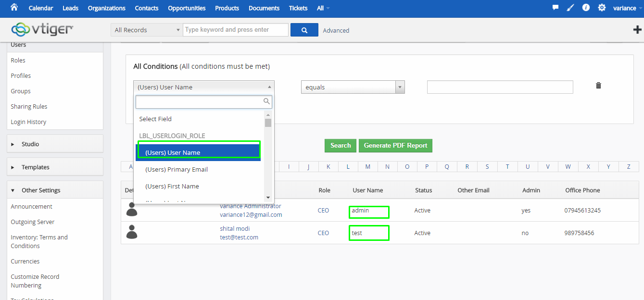Image resolution: width=644 pixels, height=300 pixels.
Task: Open the Organizations menu
Action: [x=107, y=8]
